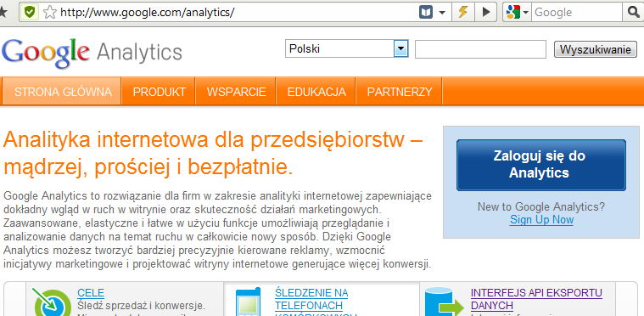Bookmark page with the star icon
This screenshot has width=644, height=316.
click(50, 13)
